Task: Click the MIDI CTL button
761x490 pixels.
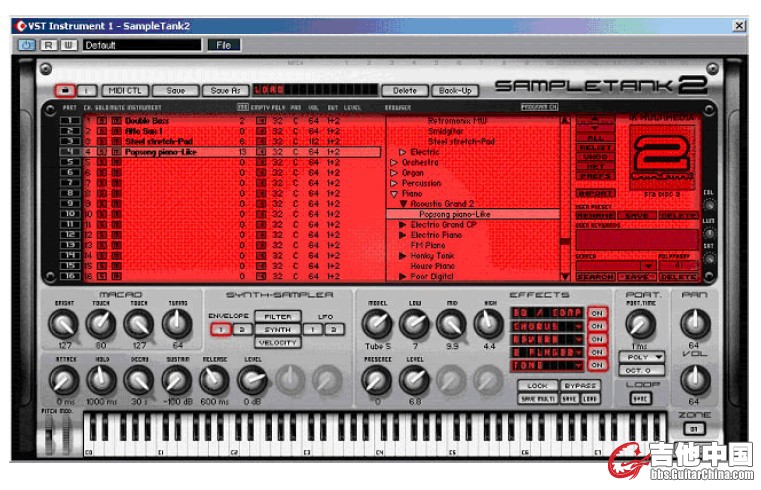Action: [125, 90]
